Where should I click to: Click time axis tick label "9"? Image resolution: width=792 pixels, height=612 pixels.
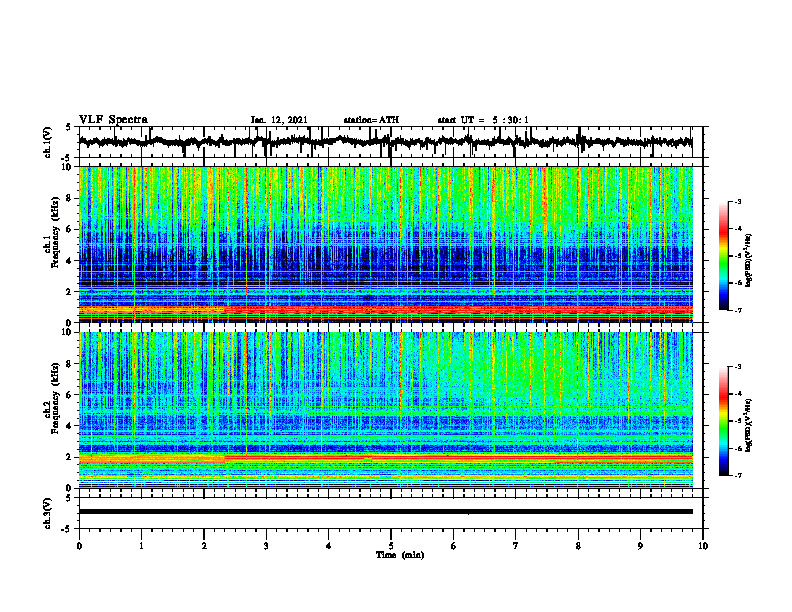(x=640, y=546)
